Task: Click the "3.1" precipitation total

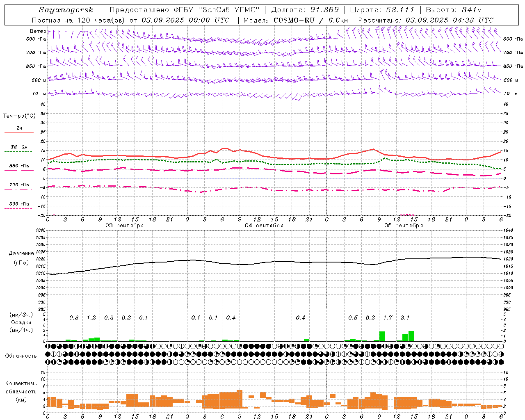Action: [x=405, y=317]
